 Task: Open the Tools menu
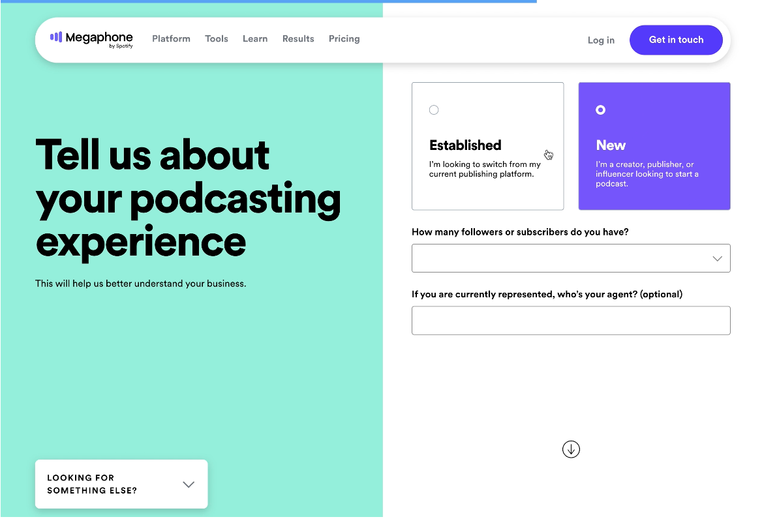[x=216, y=39]
